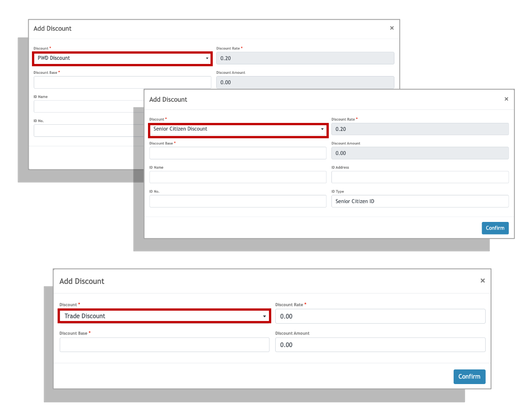Click Discount Amount field in Trade Discount dialog

click(x=380, y=345)
